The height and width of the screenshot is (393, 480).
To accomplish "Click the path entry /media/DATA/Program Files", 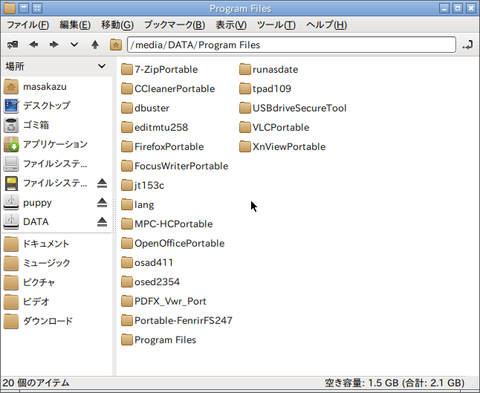I will pyautogui.click(x=291, y=45).
